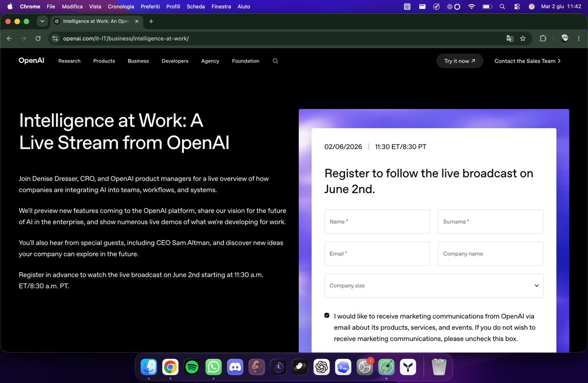
Task: Open Wi-Fi status in the menu bar
Action: click(x=471, y=6)
